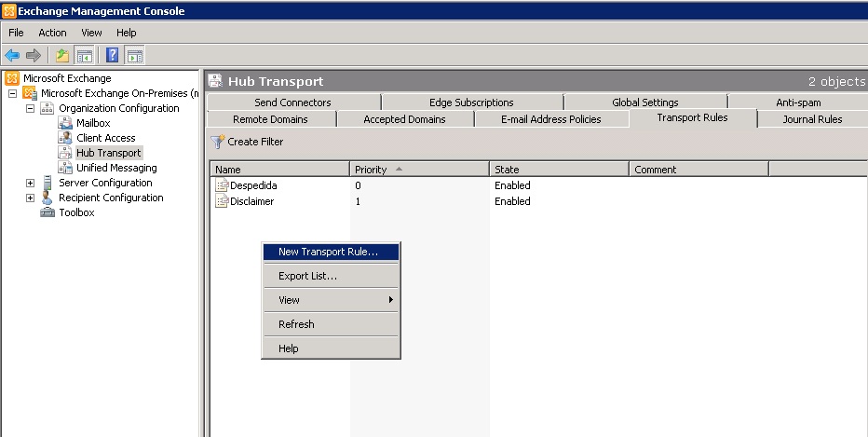Collapse the Organization Configuration node

click(x=31, y=109)
